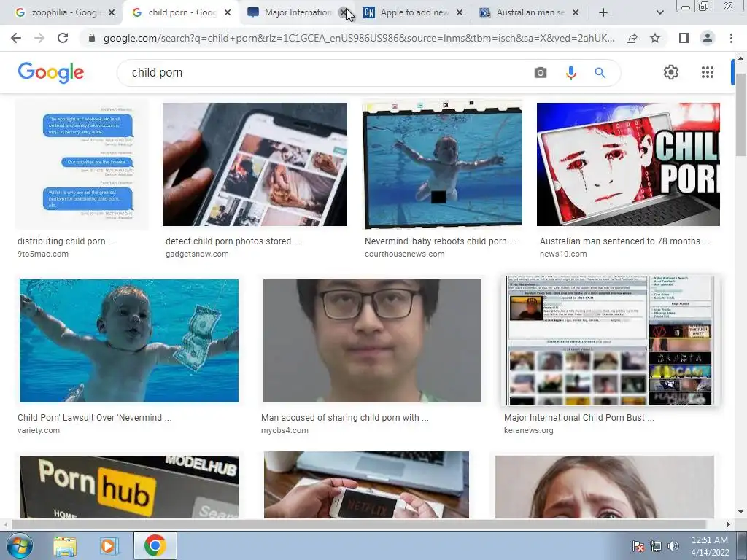Open Action Center flag in tray

pos(638,546)
